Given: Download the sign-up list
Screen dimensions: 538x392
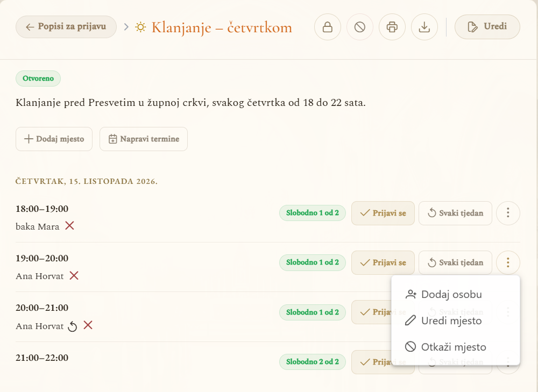Looking at the screenshot, I should 424,27.
